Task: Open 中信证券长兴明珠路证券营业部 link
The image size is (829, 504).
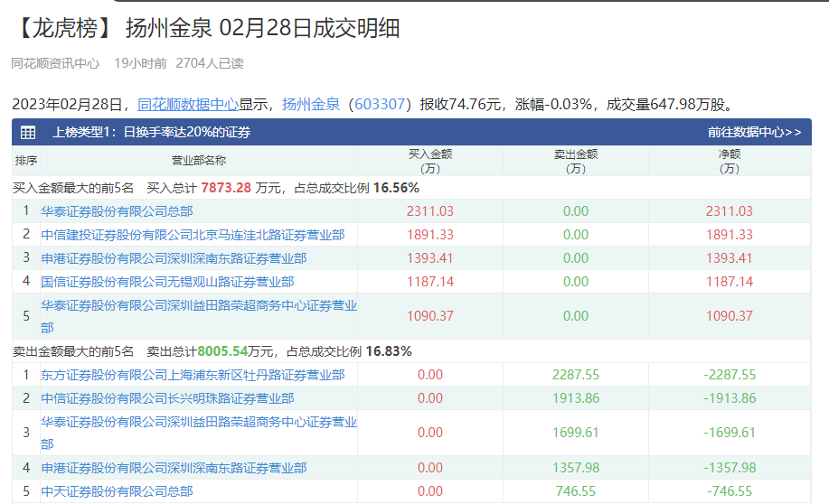Action: (x=167, y=398)
